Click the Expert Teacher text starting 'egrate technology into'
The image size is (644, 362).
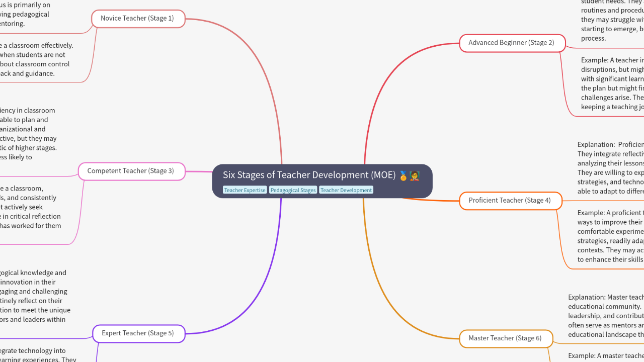tap(38, 354)
